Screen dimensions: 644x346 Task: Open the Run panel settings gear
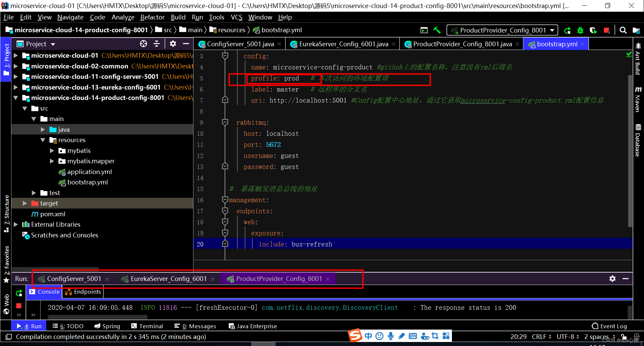point(613,279)
